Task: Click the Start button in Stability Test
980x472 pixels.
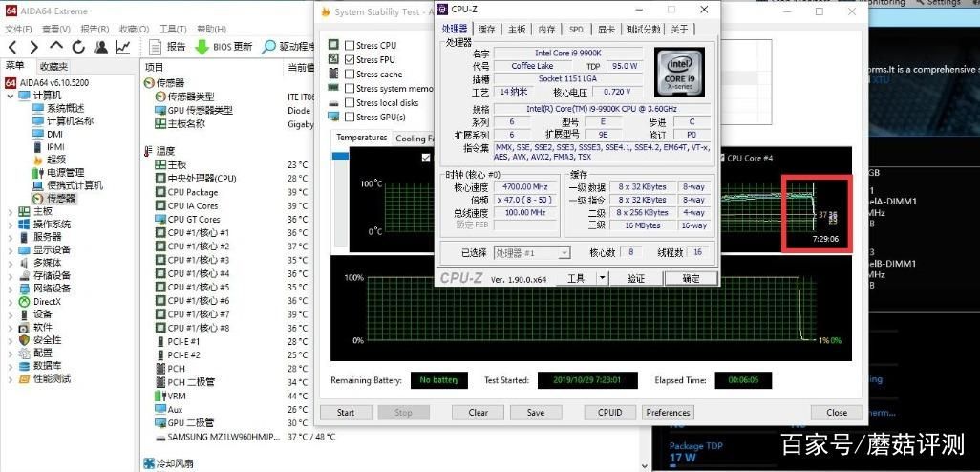Action: (346, 413)
